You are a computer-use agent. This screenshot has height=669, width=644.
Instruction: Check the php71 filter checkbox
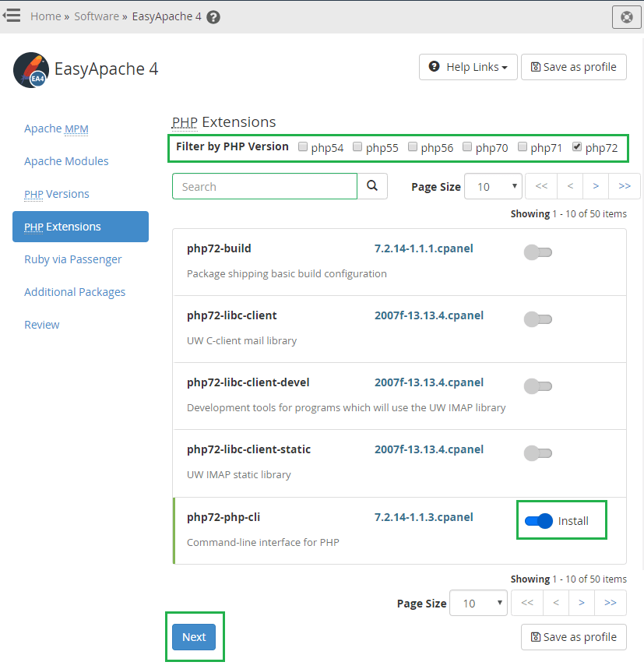pyautogui.click(x=523, y=146)
